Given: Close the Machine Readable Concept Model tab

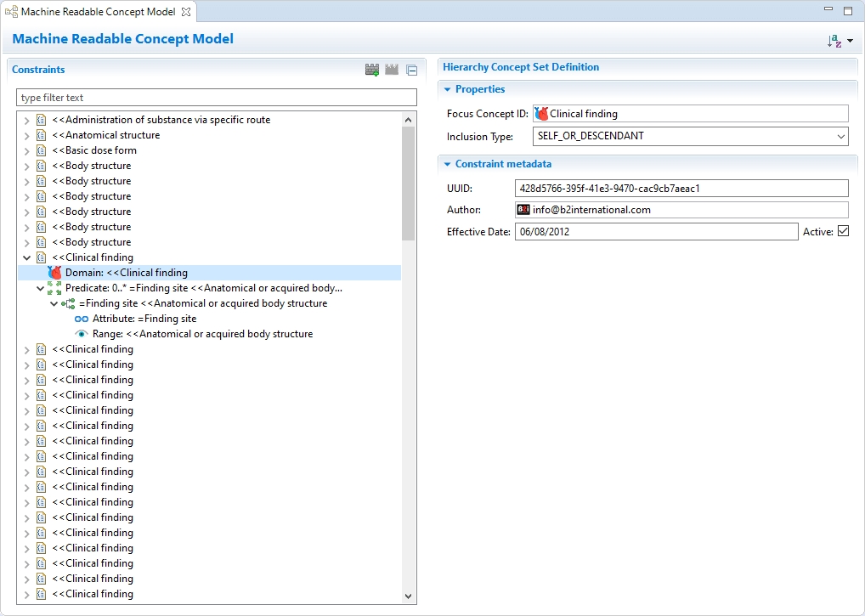Looking at the screenshot, I should (186, 12).
